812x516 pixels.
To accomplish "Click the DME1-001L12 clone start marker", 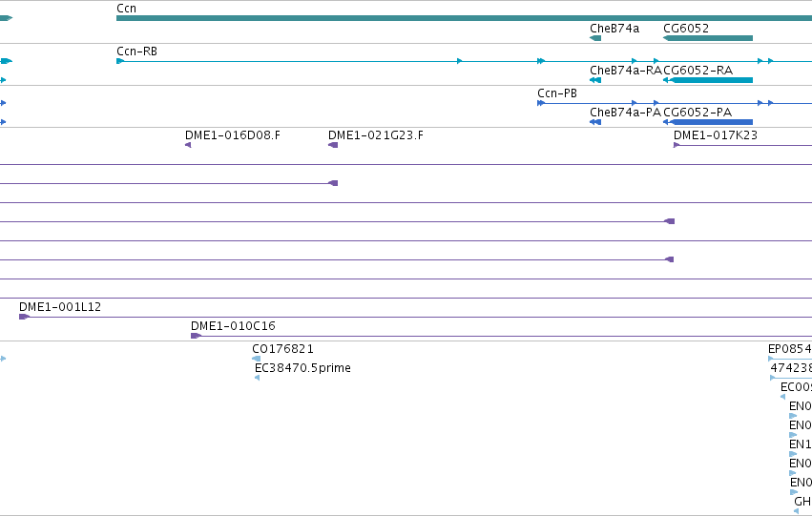I will click(25, 317).
